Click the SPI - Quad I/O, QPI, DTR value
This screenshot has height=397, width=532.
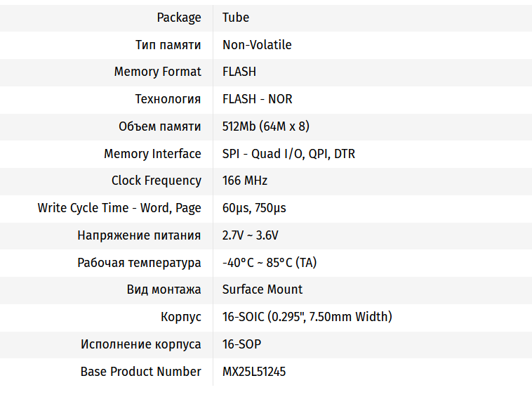[x=288, y=154]
